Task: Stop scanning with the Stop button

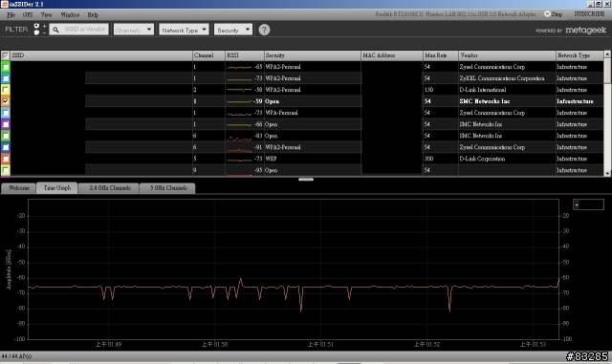Action: tap(553, 14)
